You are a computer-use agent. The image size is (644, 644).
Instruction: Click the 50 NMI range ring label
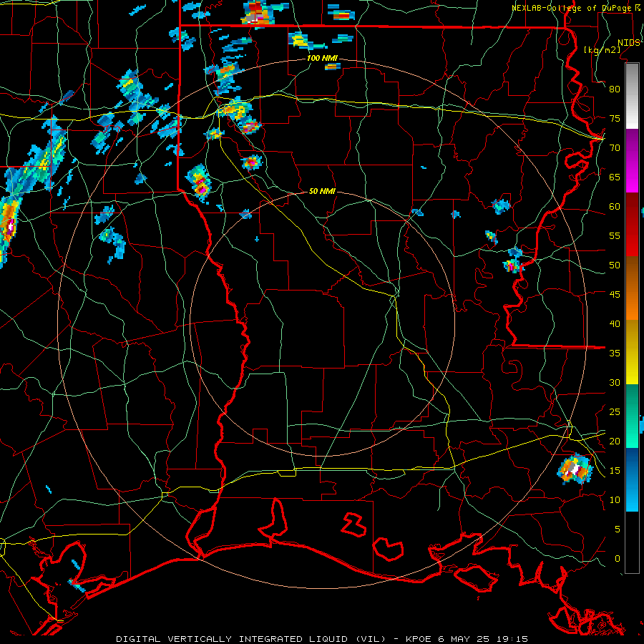pyautogui.click(x=322, y=191)
